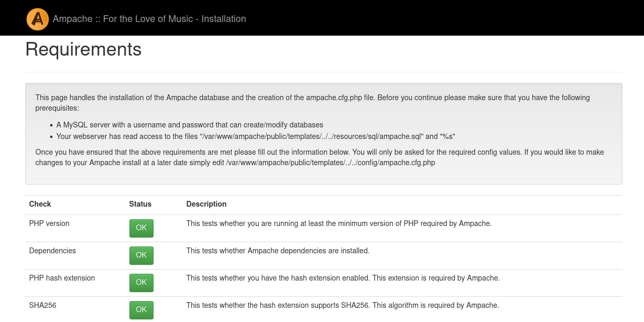Click the Ampache dependencies installed description
This screenshot has width=644, height=322.
[278, 251]
